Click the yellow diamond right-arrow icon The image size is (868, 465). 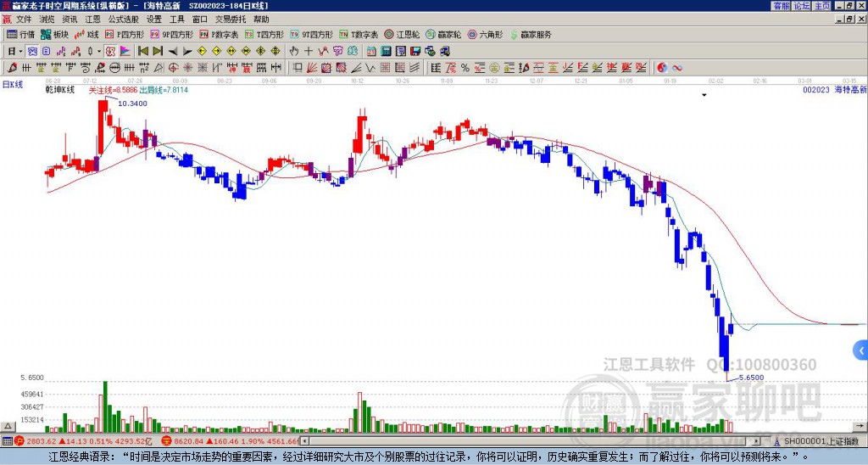pos(216,51)
